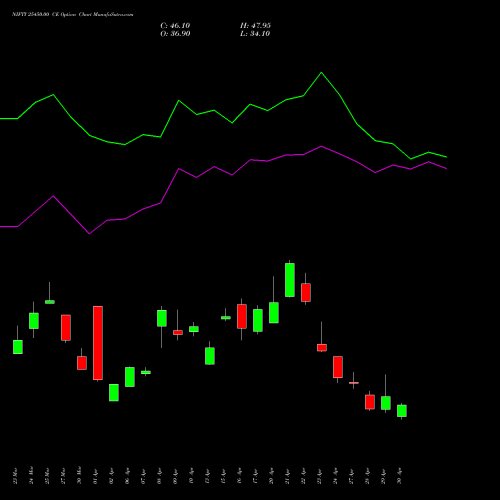Click the 23 Mar date label on the axis
This screenshot has width=500, height=500.
[x=15, y=476]
